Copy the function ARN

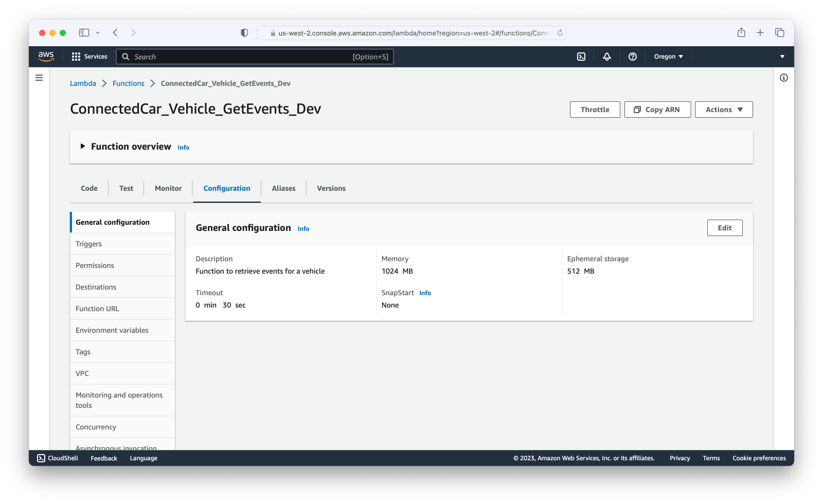657,110
